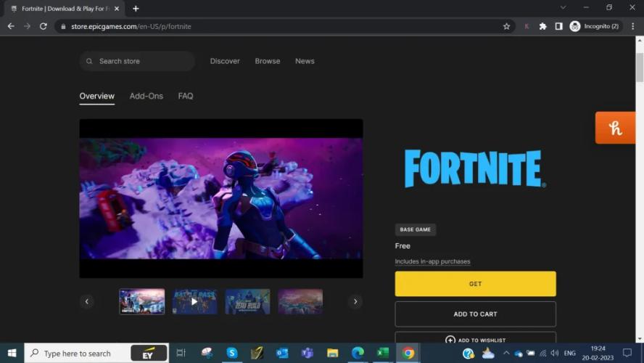Open the Wi-Fi network icon
644x363 pixels.
(543, 353)
